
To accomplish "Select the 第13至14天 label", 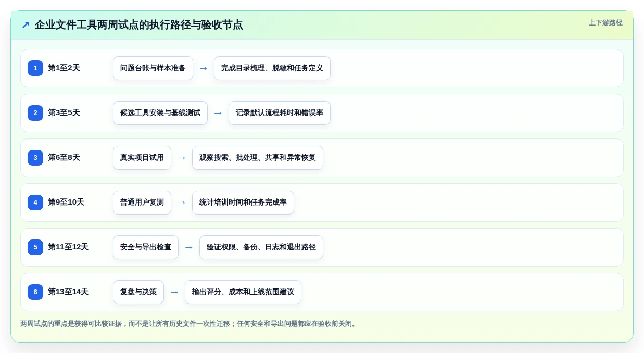I will 68,292.
